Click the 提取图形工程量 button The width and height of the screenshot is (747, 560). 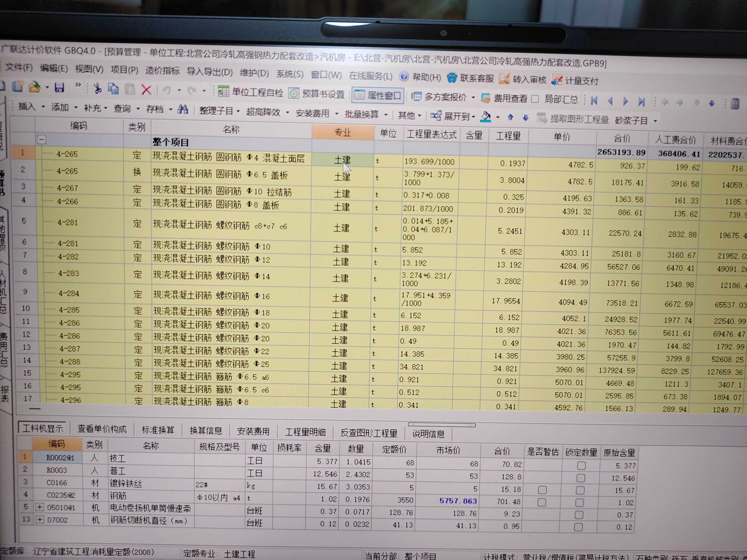(573, 119)
